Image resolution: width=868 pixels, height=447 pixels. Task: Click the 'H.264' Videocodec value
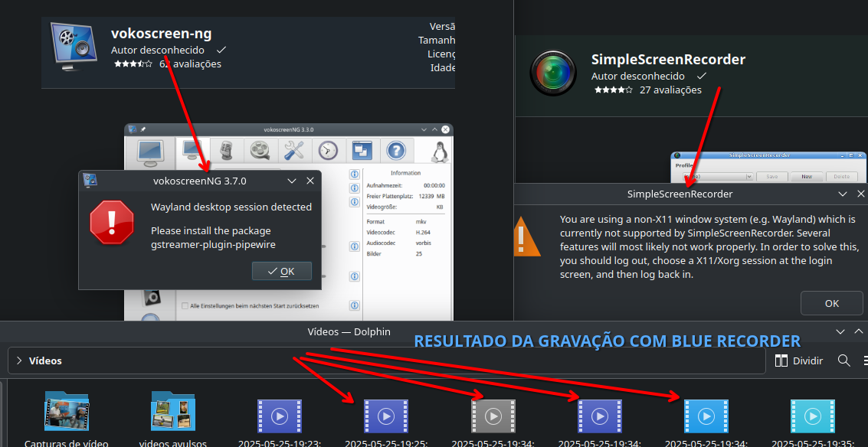(x=424, y=232)
